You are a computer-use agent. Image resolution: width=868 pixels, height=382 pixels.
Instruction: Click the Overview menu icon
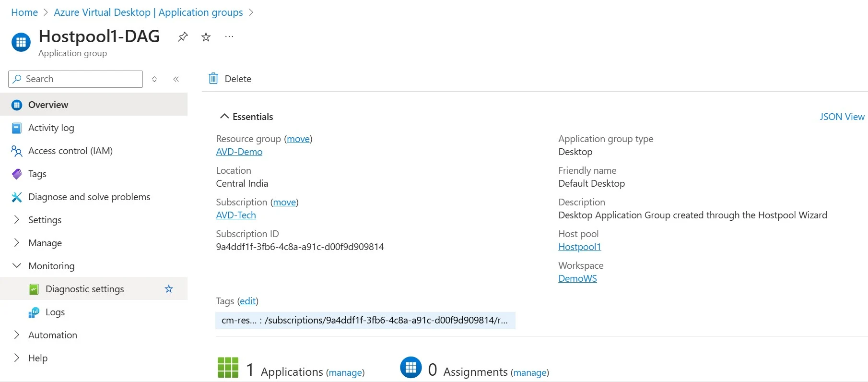[17, 105]
